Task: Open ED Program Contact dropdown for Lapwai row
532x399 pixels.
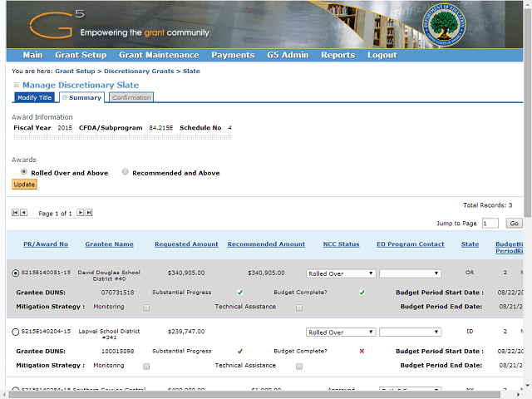Action: click(x=410, y=332)
